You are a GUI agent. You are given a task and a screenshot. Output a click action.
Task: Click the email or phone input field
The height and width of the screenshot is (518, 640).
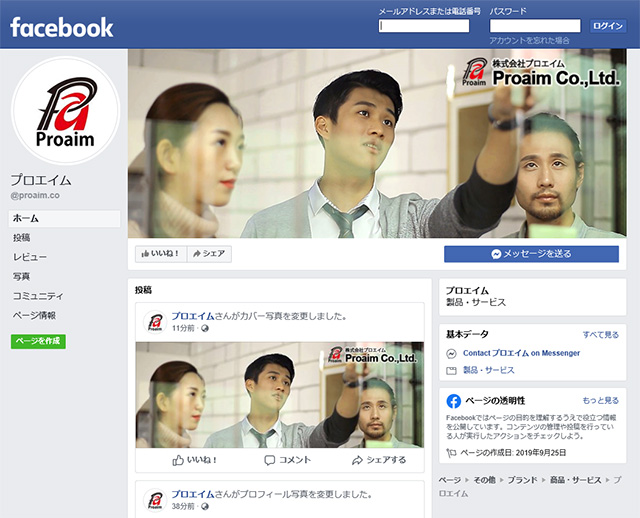(x=424, y=26)
